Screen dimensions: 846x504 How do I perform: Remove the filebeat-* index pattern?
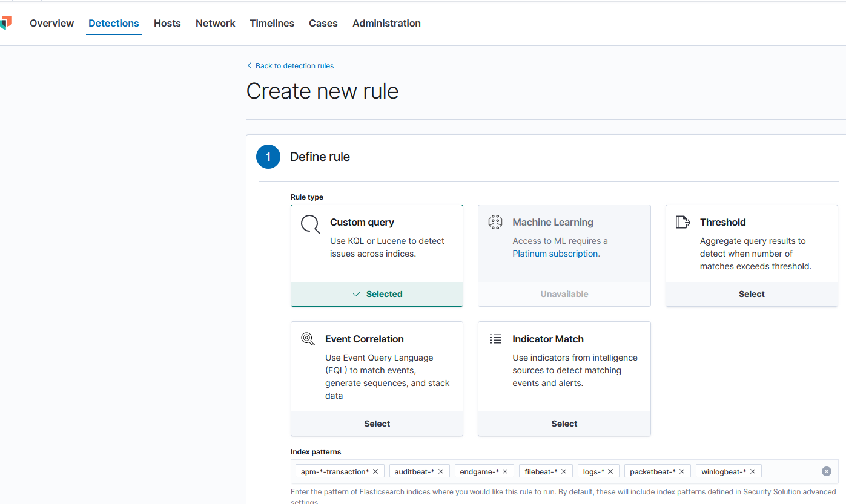(563, 471)
